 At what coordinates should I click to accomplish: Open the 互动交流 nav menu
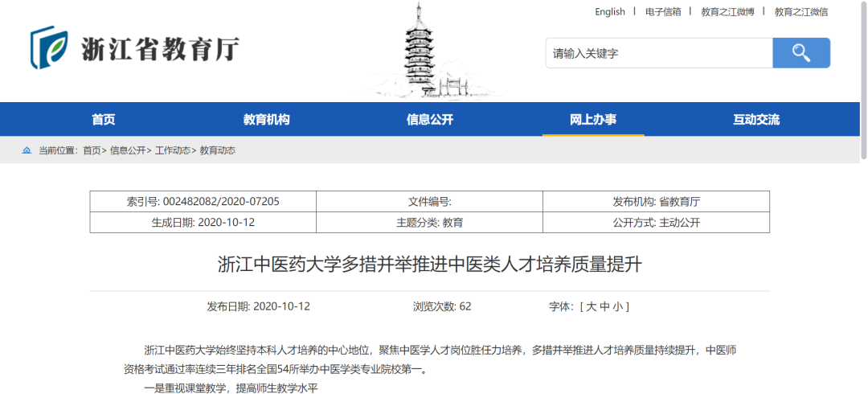pyautogui.click(x=756, y=119)
